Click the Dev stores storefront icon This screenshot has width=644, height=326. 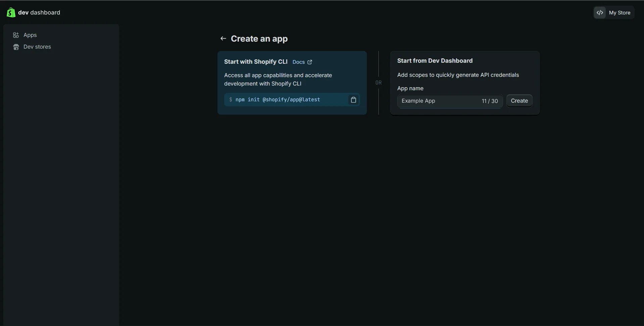16,47
